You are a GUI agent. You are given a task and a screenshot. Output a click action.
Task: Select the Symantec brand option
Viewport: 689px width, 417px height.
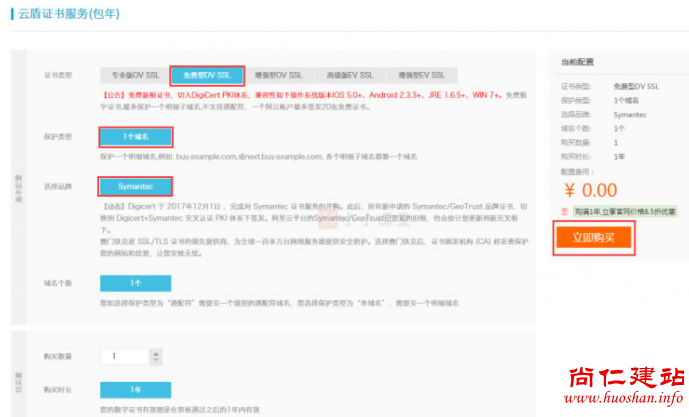(x=135, y=186)
